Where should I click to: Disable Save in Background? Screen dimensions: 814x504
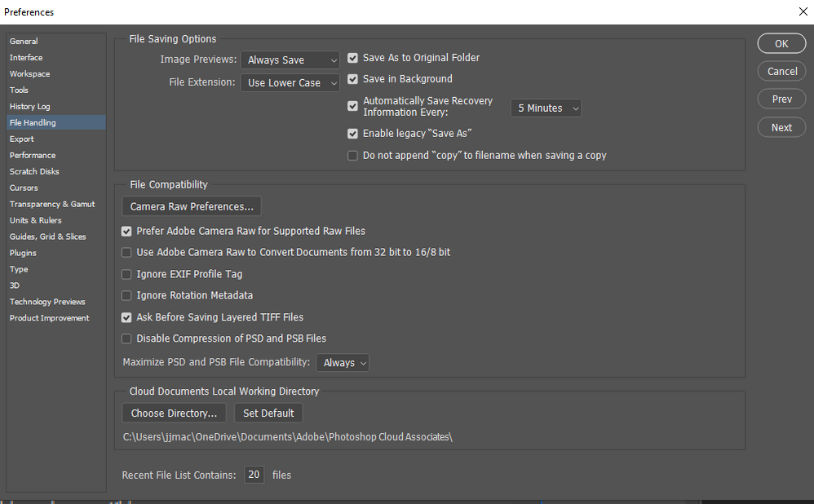(352, 78)
